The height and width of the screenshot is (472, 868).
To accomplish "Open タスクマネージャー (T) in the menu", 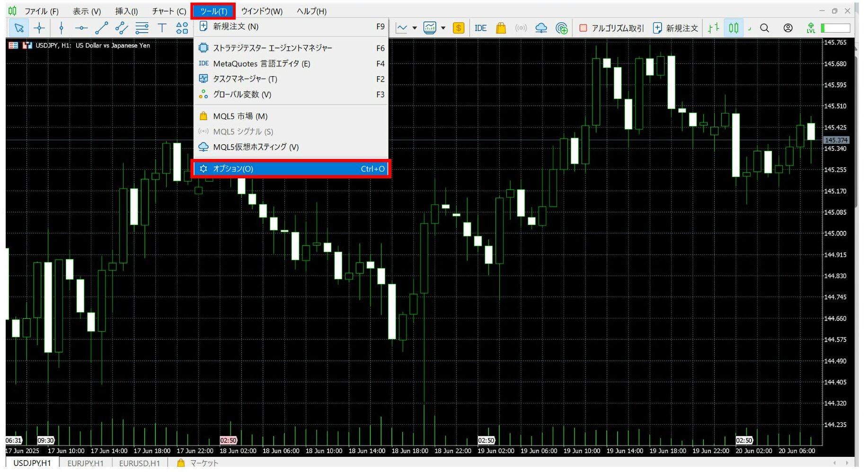I will [245, 79].
